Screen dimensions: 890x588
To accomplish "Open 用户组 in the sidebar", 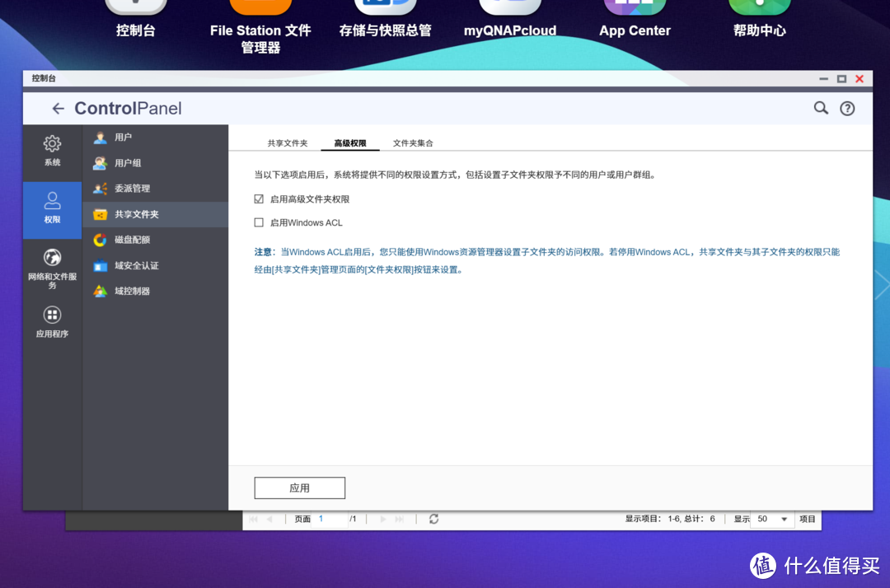I will [x=128, y=163].
